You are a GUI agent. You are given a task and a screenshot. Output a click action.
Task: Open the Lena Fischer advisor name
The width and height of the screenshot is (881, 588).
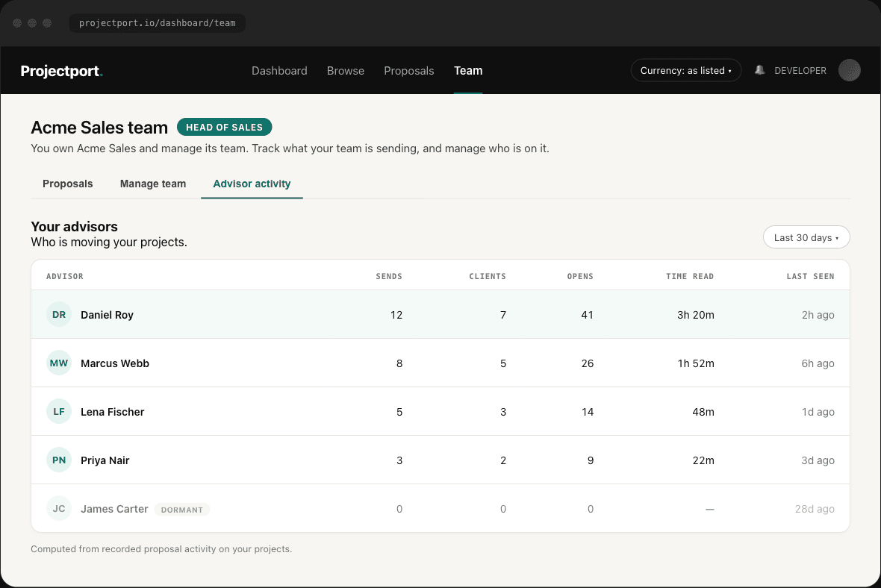(113, 412)
